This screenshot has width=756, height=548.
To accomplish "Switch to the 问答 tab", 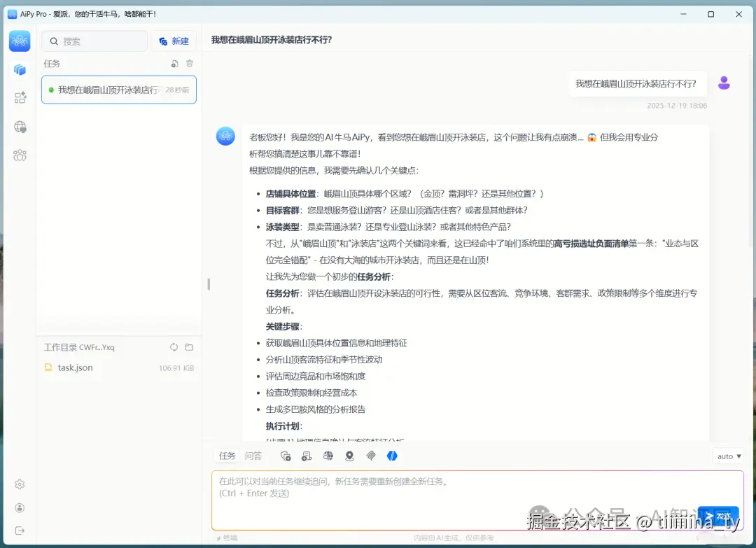I will point(253,456).
